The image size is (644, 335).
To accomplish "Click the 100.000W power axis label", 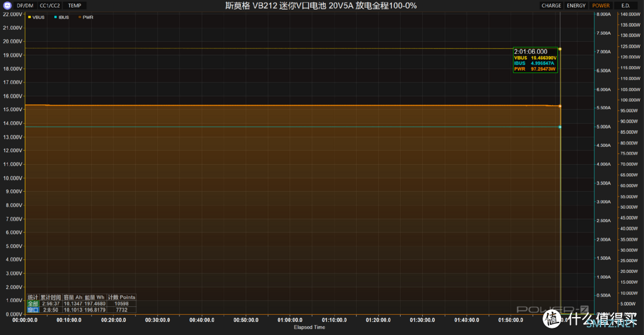I will coord(630,100).
